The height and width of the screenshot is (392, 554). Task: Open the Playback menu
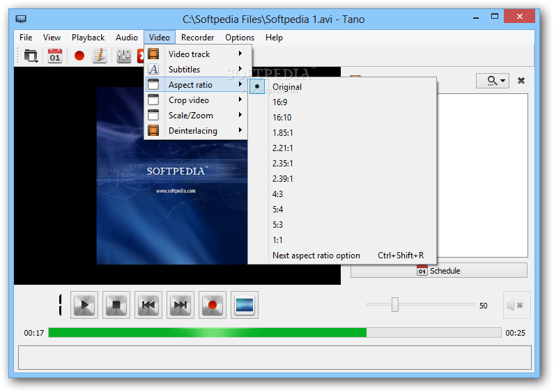click(88, 38)
